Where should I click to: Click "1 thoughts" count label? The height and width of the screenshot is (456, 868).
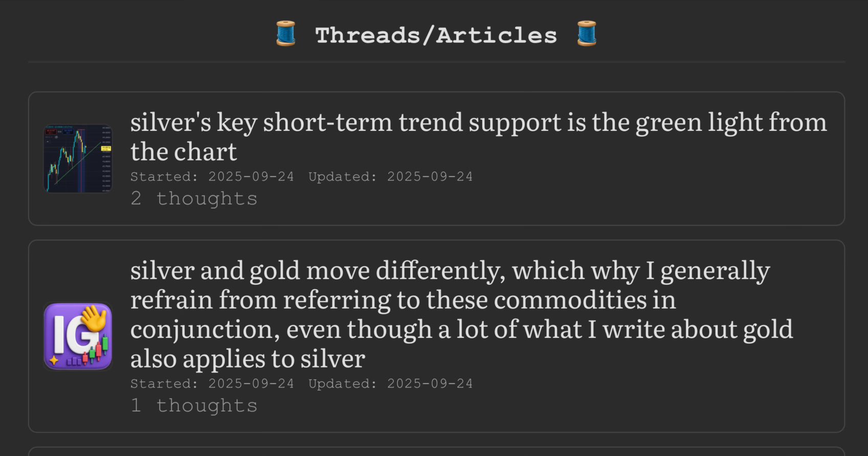(194, 405)
